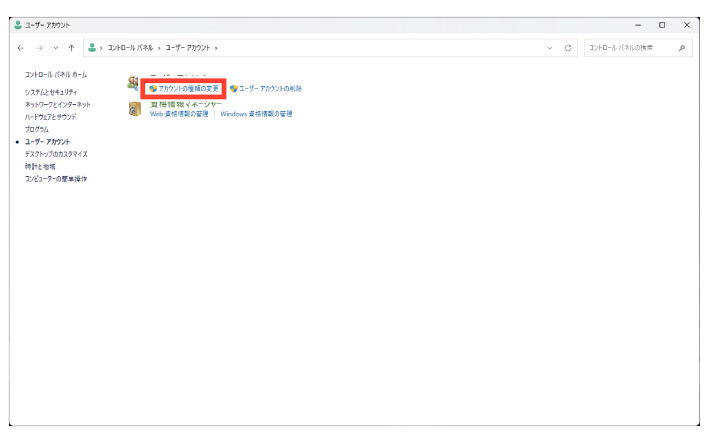708x443 pixels.
Task: Open the address bar history dropdown
Action: 550,48
